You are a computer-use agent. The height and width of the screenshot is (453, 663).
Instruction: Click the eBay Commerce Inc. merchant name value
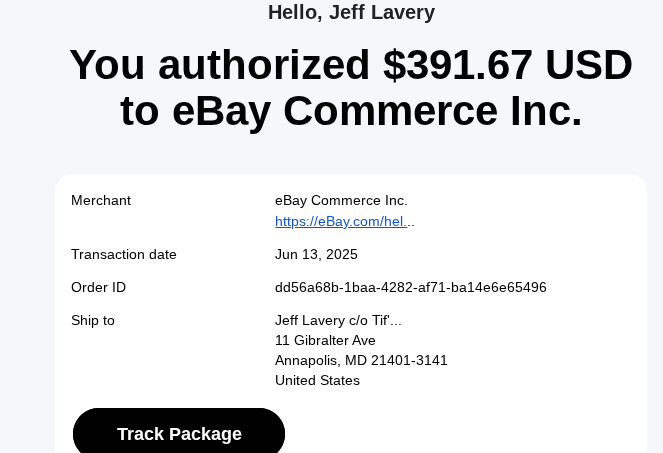[341, 200]
